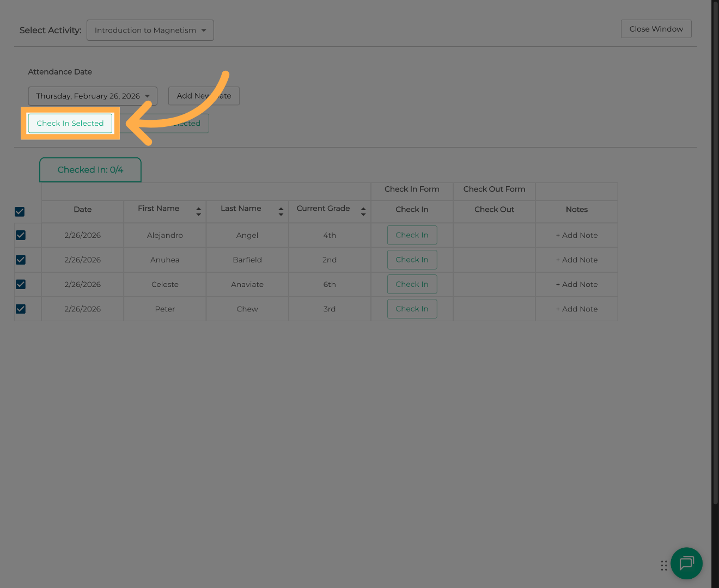Screen dimensions: 719x588
Task: Sort by First Name column arrows
Action: pos(199,211)
